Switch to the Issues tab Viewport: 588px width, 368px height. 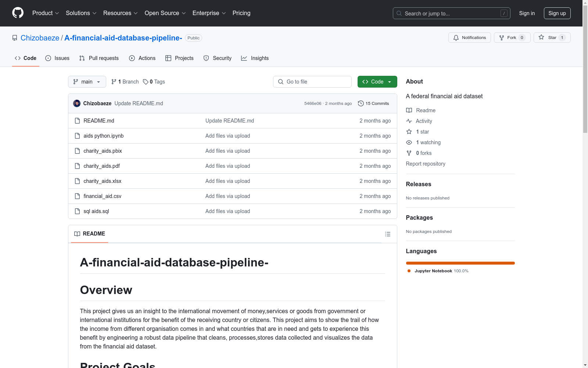click(57, 58)
